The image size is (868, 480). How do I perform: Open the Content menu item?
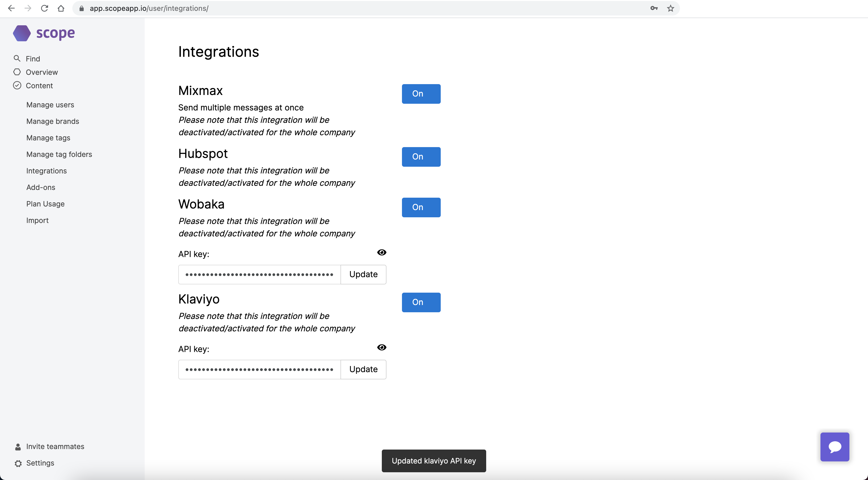tap(40, 85)
